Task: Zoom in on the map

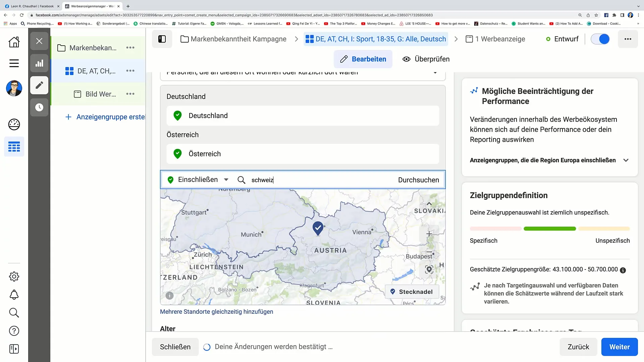Action: (x=429, y=234)
